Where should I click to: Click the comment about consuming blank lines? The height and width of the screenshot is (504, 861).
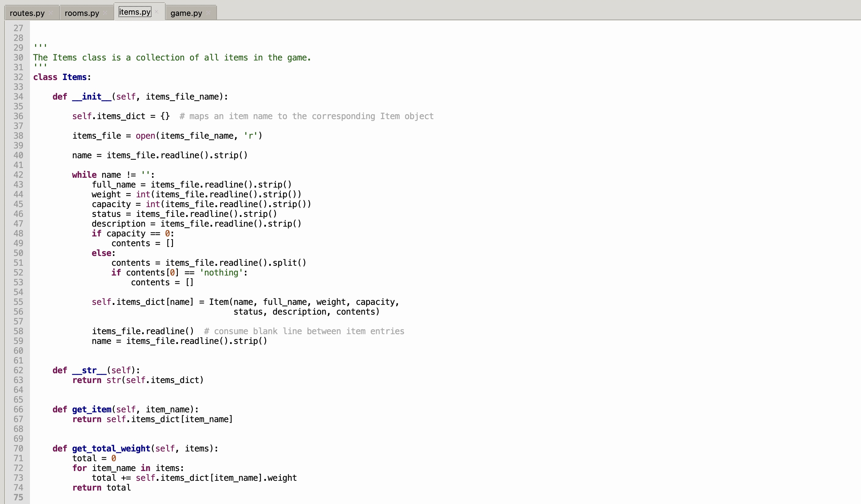tap(303, 331)
